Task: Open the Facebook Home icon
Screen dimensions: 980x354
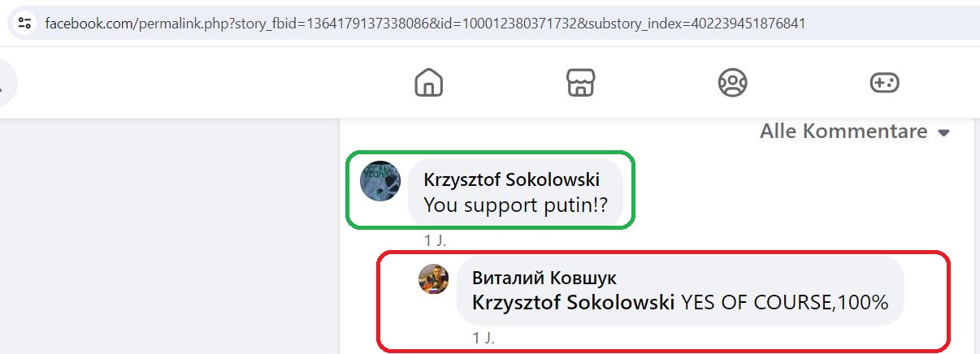Action: (x=428, y=83)
